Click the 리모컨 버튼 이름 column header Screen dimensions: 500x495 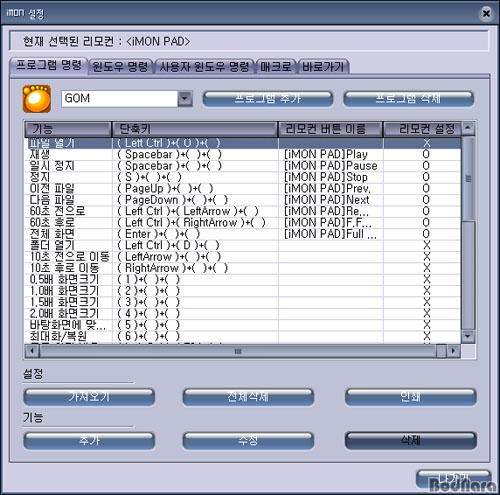pos(330,129)
